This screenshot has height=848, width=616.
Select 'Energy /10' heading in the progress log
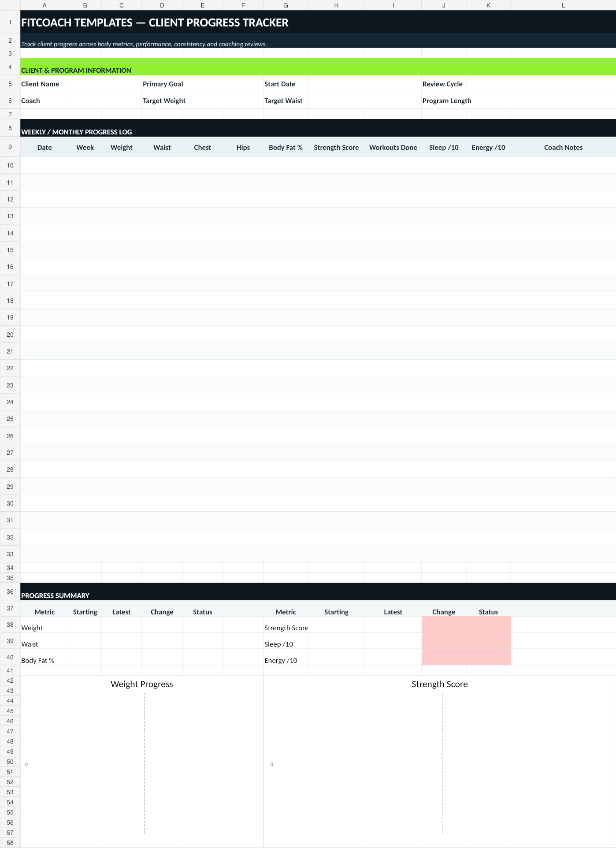488,147
